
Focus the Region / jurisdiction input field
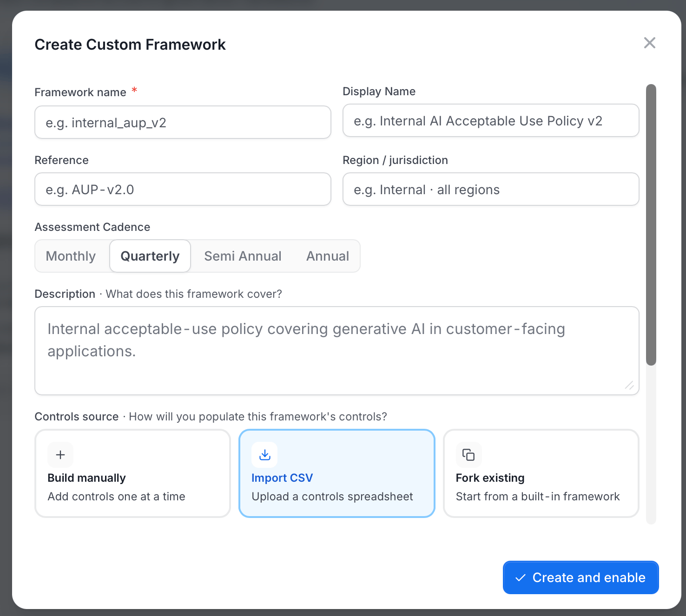(491, 189)
